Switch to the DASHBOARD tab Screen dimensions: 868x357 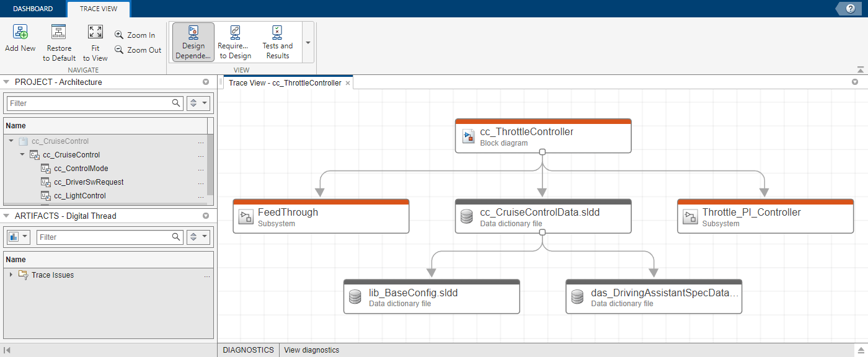coord(33,9)
